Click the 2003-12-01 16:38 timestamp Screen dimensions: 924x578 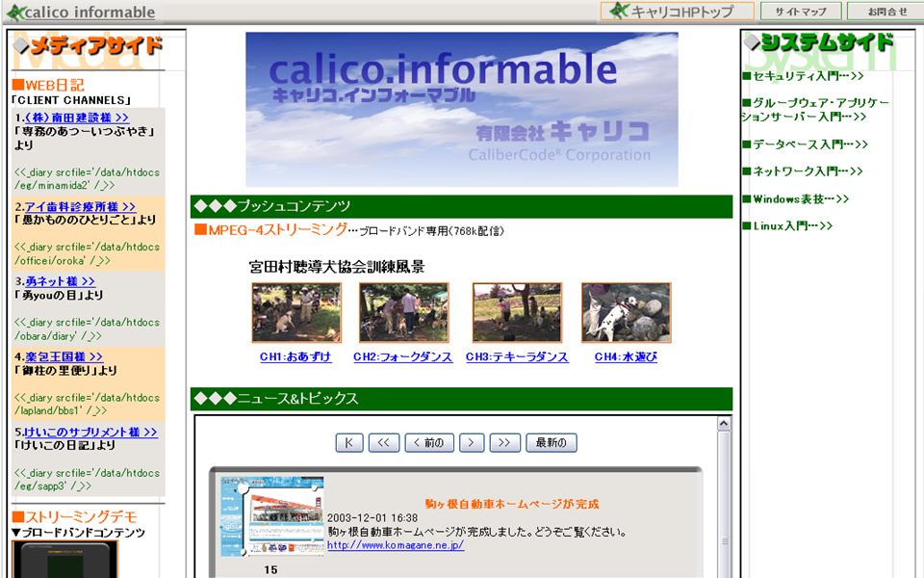pyautogui.click(x=372, y=518)
